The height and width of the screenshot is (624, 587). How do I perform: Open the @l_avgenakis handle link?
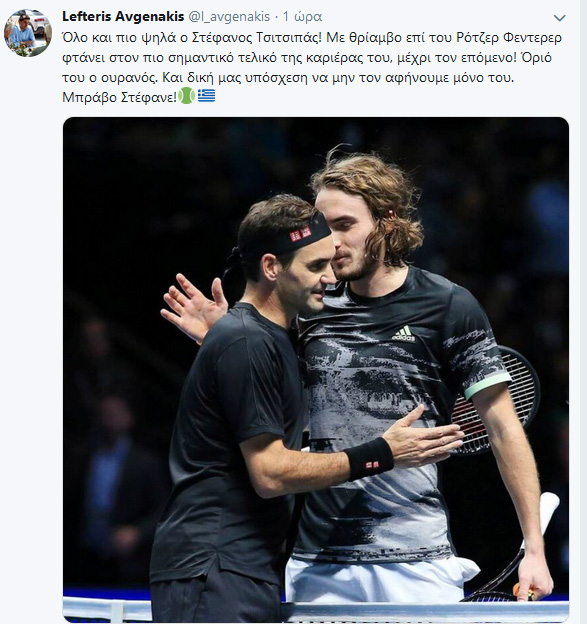click(x=229, y=17)
